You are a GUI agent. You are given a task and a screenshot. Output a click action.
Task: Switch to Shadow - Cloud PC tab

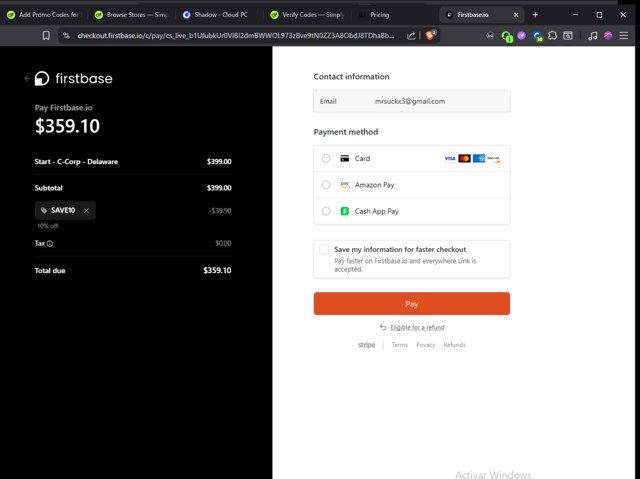218,15
